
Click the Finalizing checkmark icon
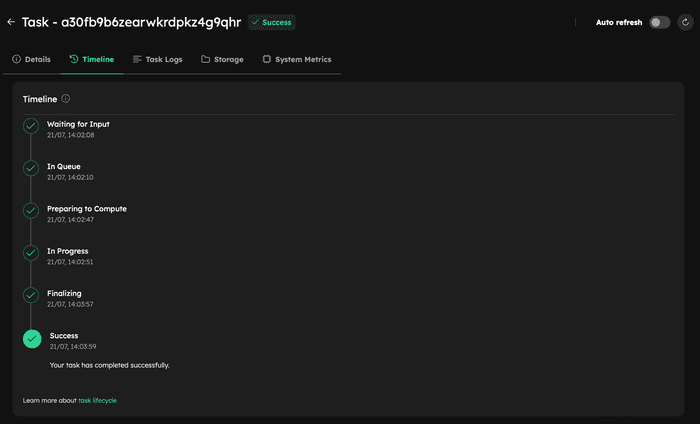click(31, 295)
